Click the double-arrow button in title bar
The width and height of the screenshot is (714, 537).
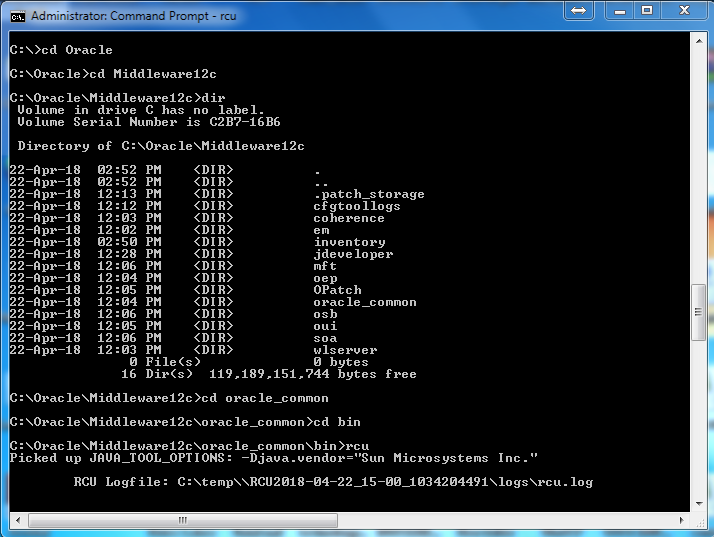(578, 10)
